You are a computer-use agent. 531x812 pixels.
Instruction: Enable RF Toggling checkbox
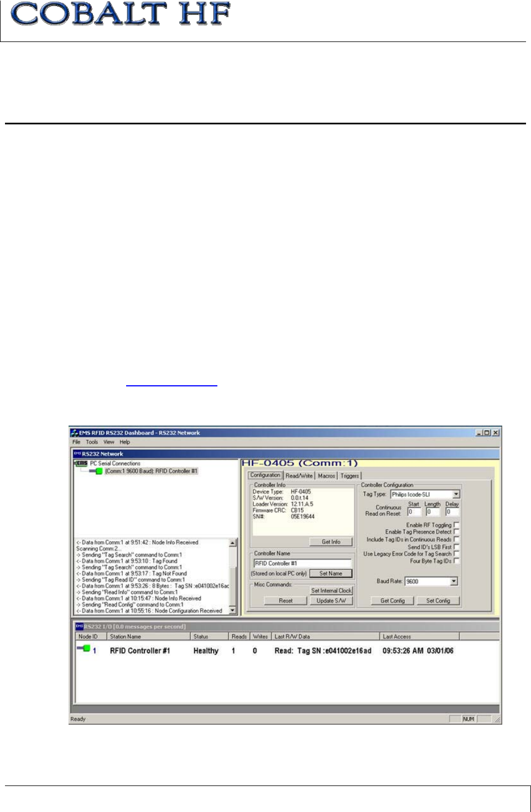(456, 525)
